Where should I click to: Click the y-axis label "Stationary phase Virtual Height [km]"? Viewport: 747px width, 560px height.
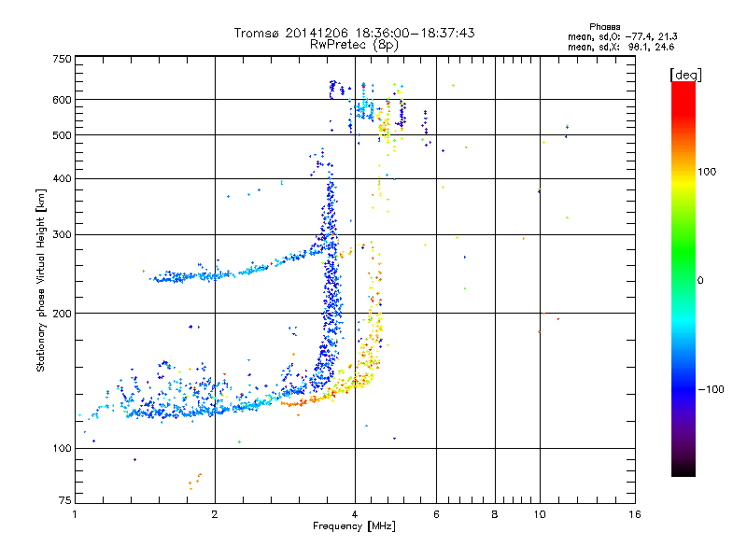(41, 280)
